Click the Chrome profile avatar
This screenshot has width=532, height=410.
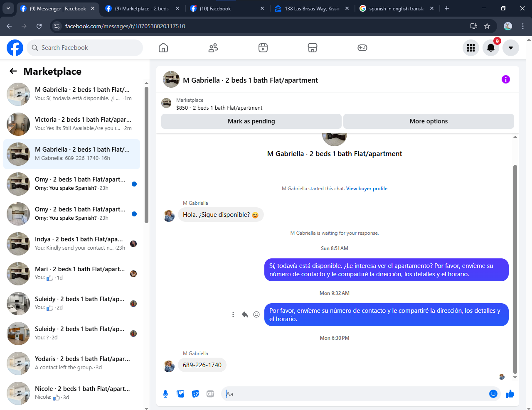pos(508,26)
